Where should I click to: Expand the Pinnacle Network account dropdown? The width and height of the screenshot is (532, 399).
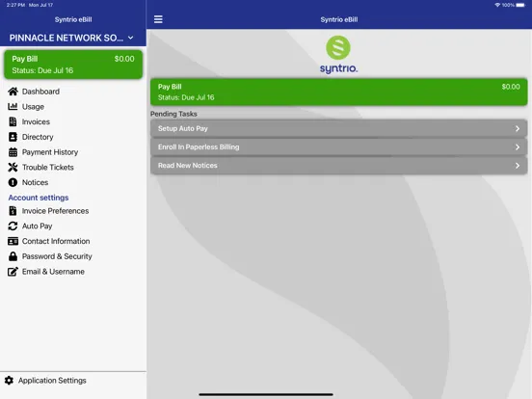pyautogui.click(x=131, y=38)
